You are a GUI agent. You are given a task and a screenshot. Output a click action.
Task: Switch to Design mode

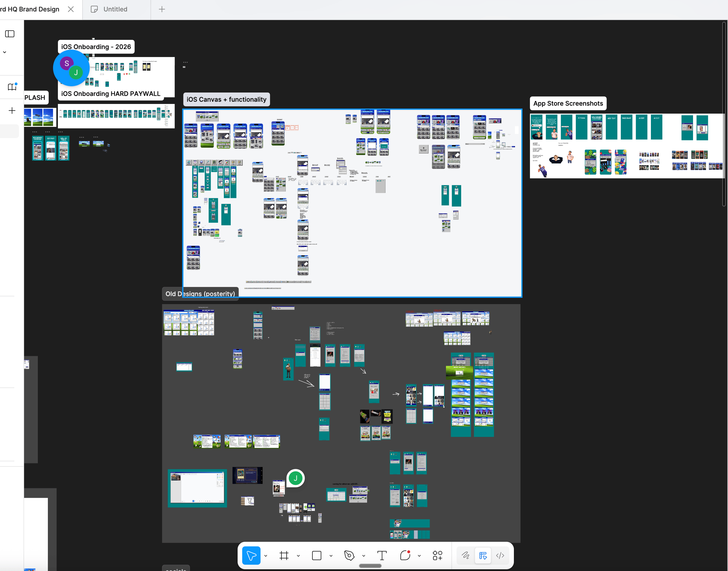[483, 555]
